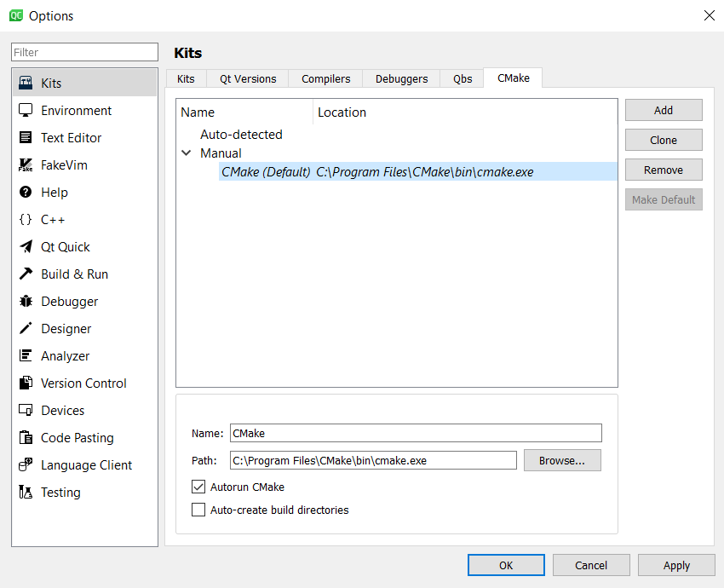Viewport: 724px width, 588px height.
Task: Click the Make Default button
Action: click(x=664, y=199)
